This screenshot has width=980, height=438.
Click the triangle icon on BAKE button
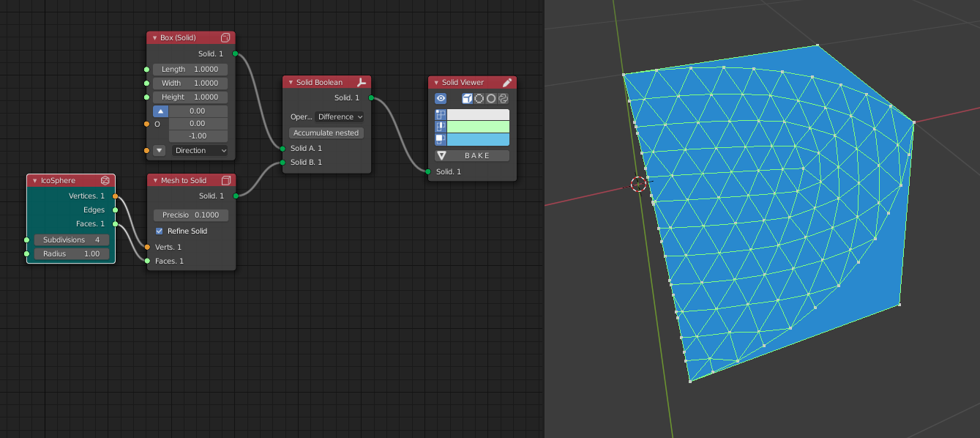[x=442, y=155]
